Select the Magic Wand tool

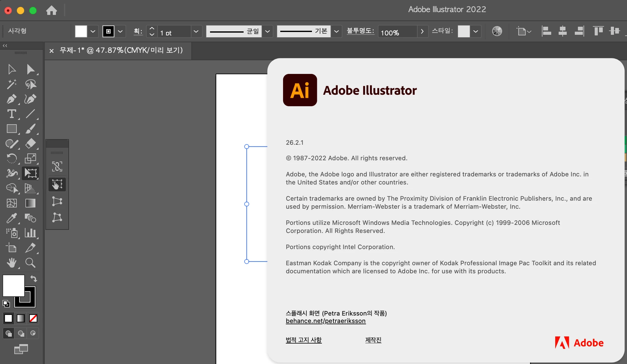pos(11,84)
